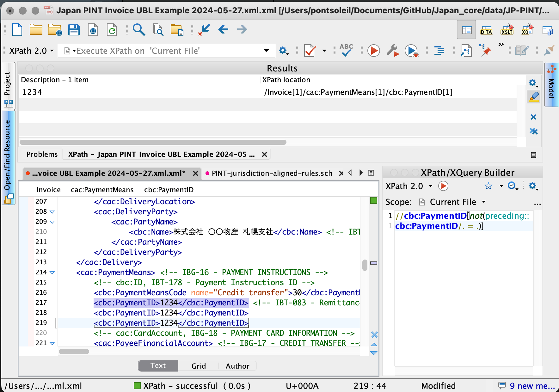Save to URL with document-globe icon

coord(93,30)
